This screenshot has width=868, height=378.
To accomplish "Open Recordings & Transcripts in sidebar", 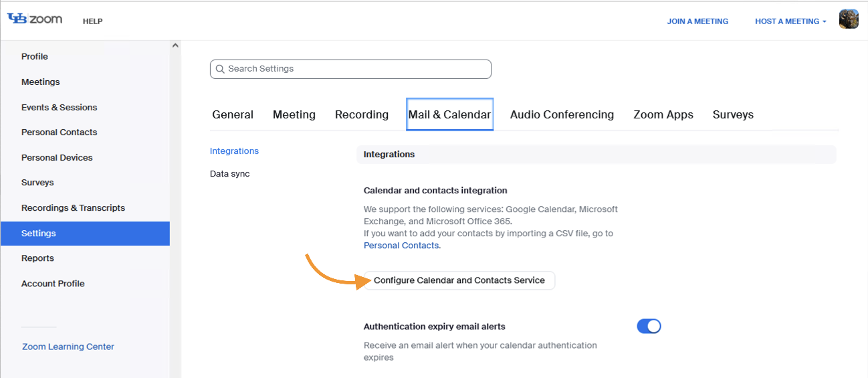I will tap(73, 208).
